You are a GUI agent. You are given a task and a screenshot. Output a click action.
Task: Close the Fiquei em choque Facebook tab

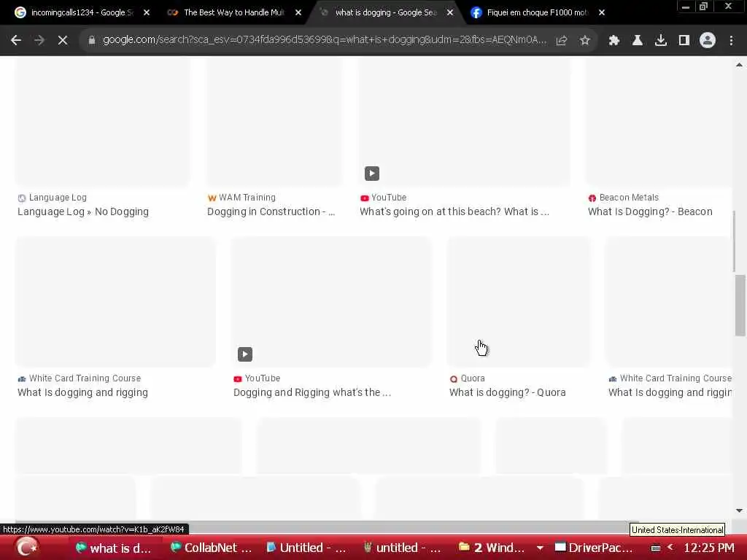point(602,12)
